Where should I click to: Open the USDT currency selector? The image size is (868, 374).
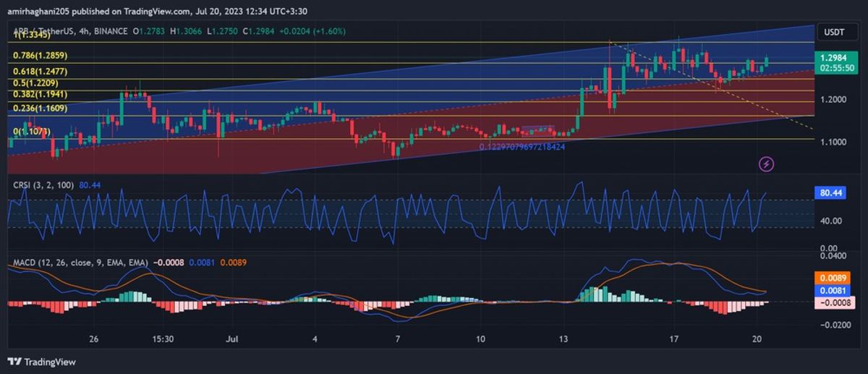tap(835, 32)
